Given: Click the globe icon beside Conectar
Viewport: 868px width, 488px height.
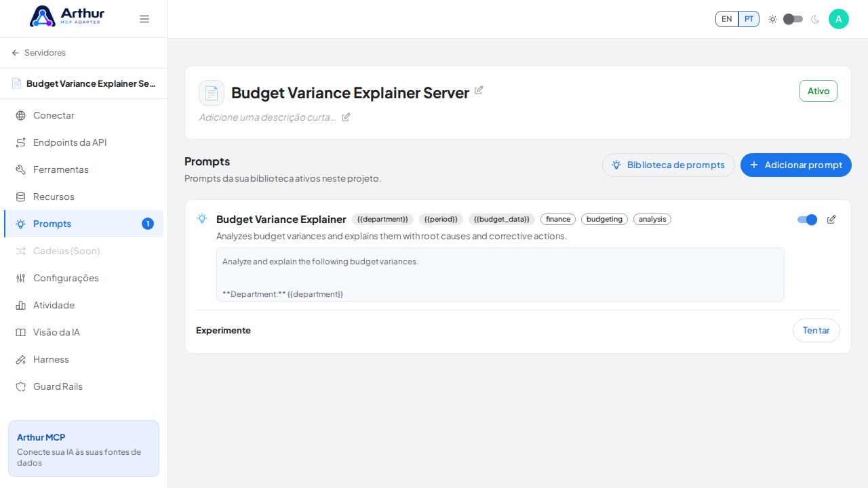Looking at the screenshot, I should [20, 115].
